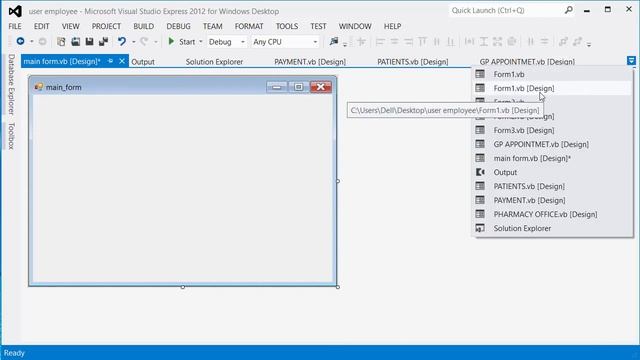Click the bottom-middle sizing handle of main_form

point(183,287)
